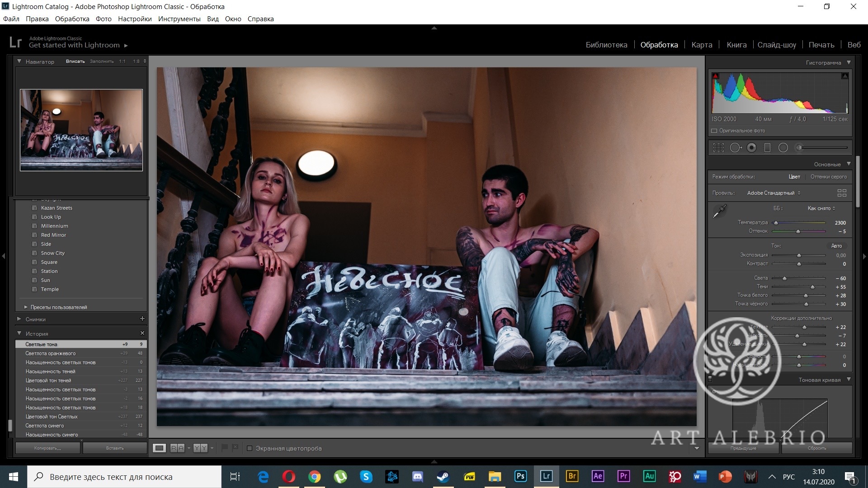The width and height of the screenshot is (868, 488).
Task: Select the Spot Removal tool
Action: coord(735,148)
